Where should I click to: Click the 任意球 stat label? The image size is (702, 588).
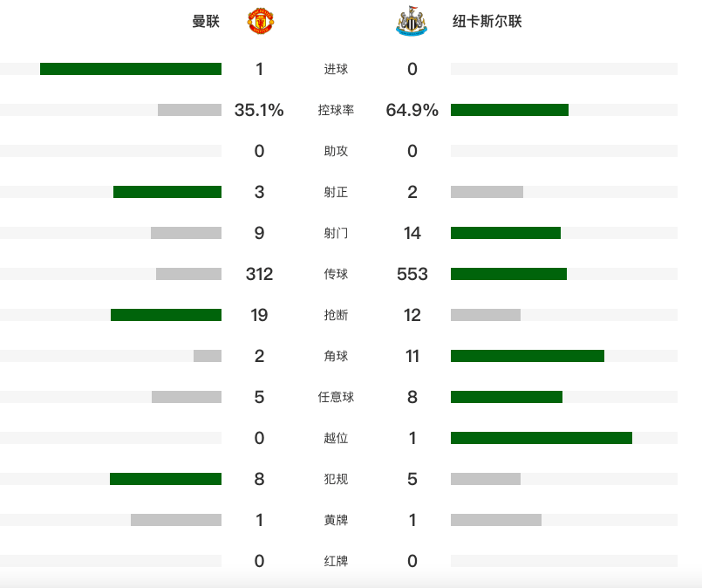click(x=336, y=398)
